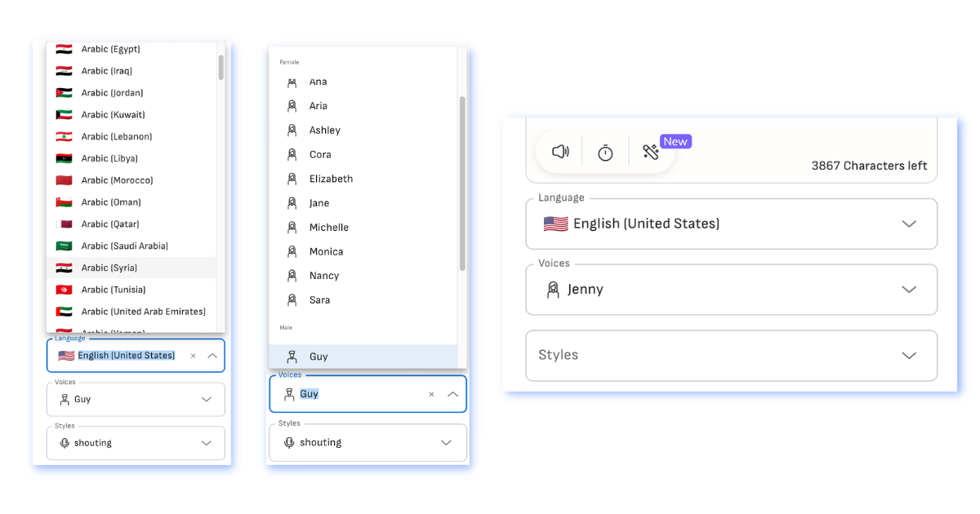Click the Tunisia flag icon
The height and width of the screenshot is (514, 980).
tap(65, 290)
